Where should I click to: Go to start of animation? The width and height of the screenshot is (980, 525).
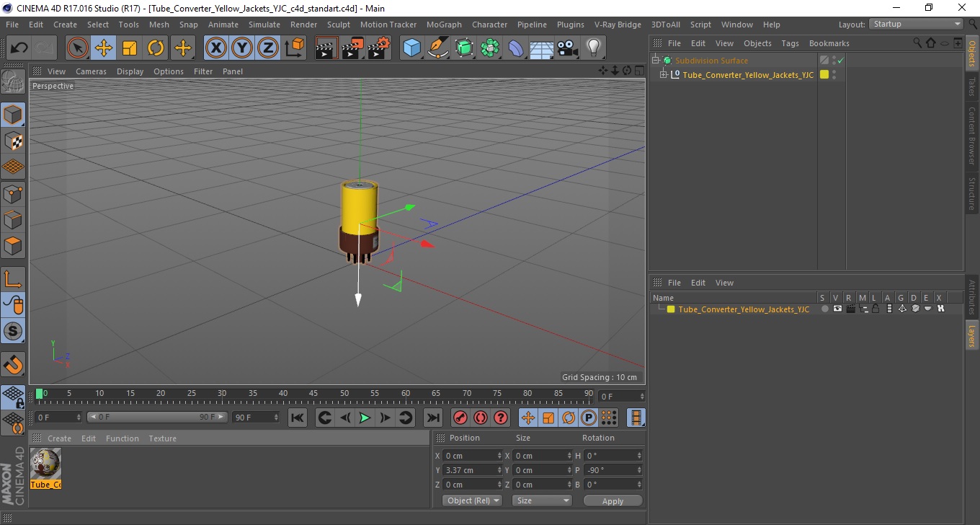click(297, 418)
